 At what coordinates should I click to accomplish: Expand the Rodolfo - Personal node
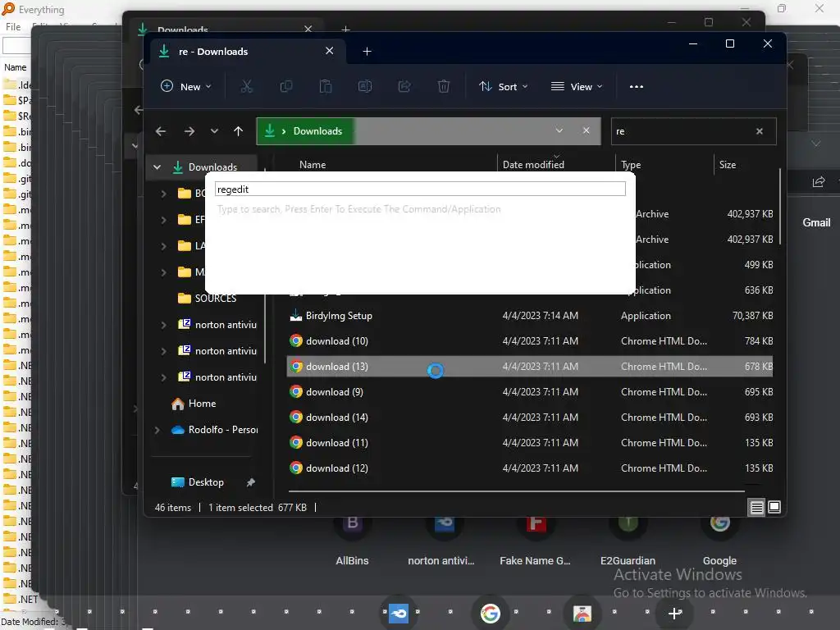tap(157, 430)
